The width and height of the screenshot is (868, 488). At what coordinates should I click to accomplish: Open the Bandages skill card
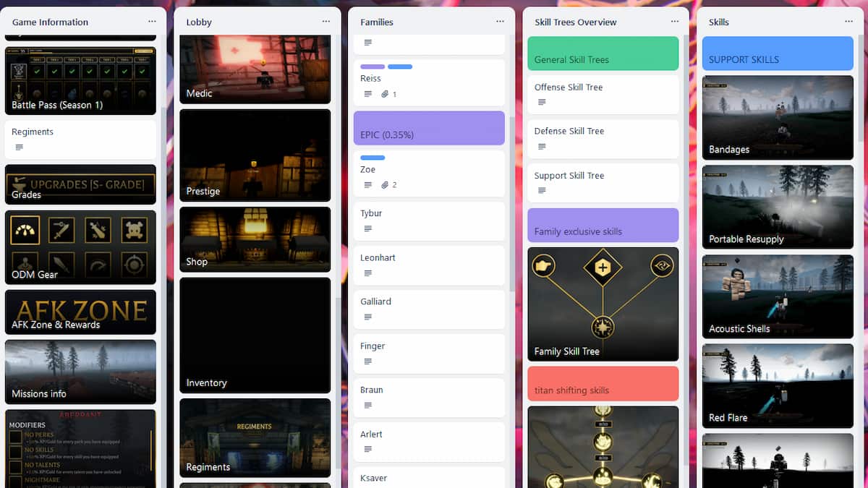(x=777, y=118)
